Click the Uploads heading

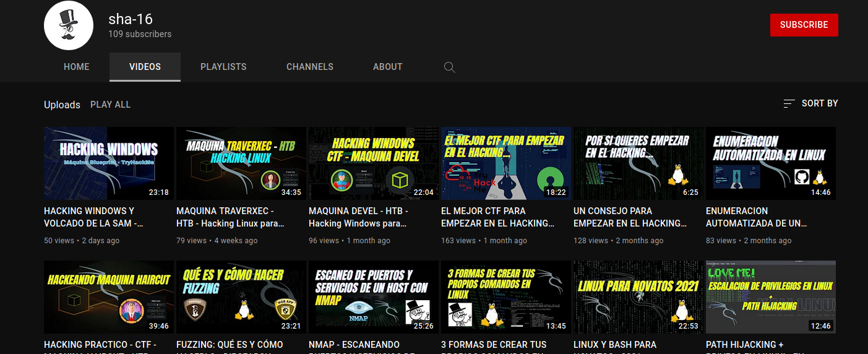coord(62,105)
